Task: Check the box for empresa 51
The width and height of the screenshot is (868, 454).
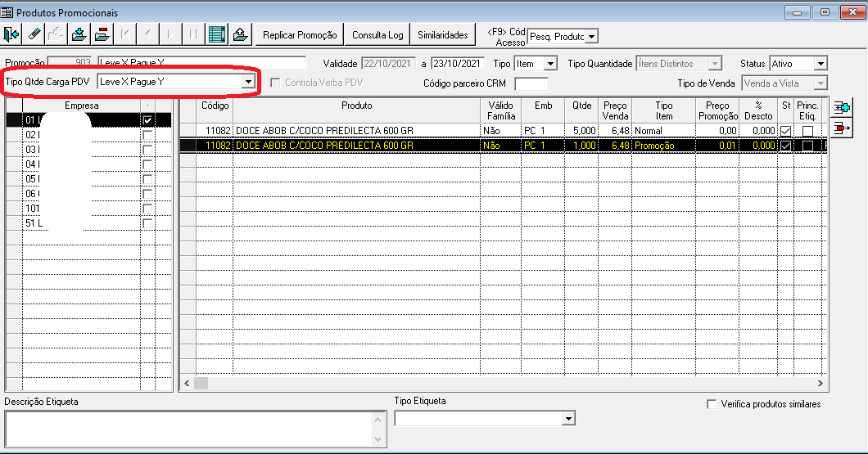Action: [147, 223]
